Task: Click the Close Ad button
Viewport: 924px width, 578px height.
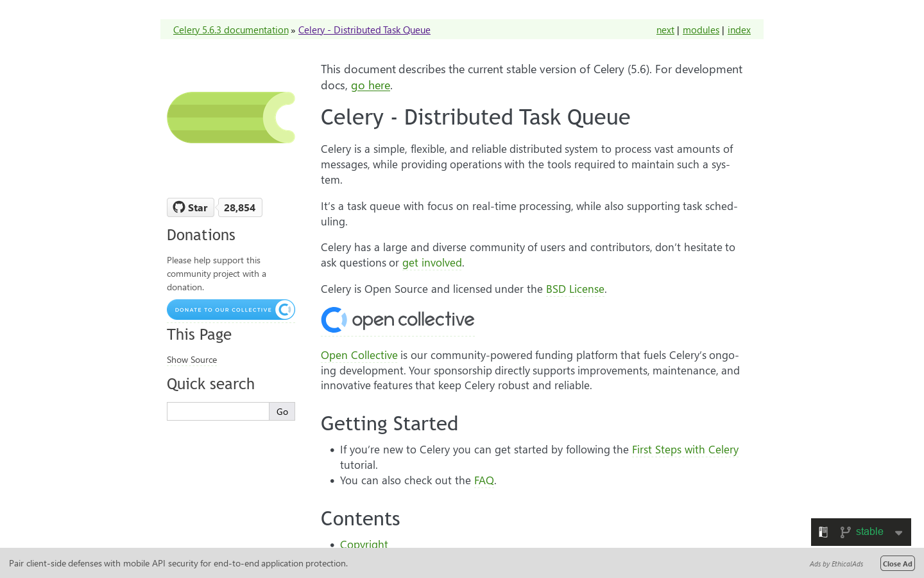Action: 898,563
